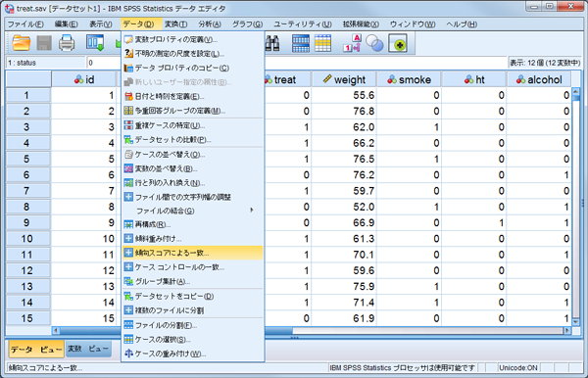Click the open data file folder icon
The height and width of the screenshot is (378, 588).
(x=22, y=43)
